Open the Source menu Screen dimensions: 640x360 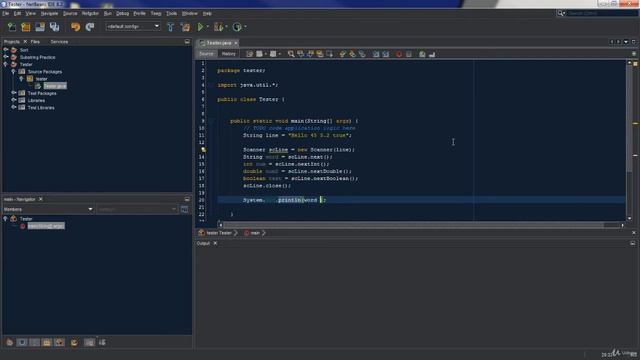[70, 13]
